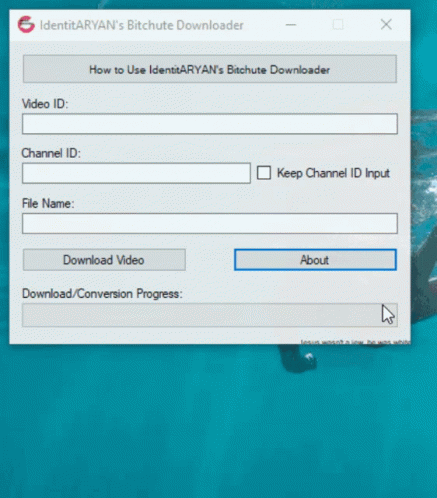The width and height of the screenshot is (437, 498).
Task: Open the About dialog
Action: tap(315, 260)
